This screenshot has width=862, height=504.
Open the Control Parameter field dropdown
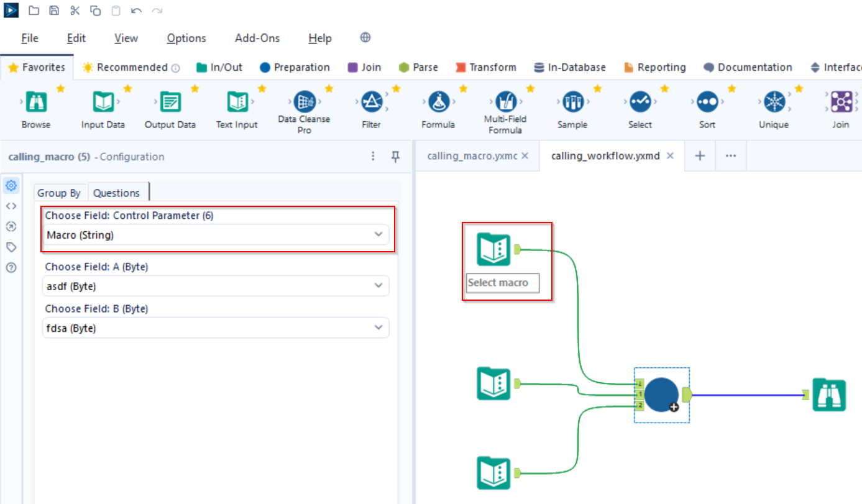pyautogui.click(x=216, y=234)
